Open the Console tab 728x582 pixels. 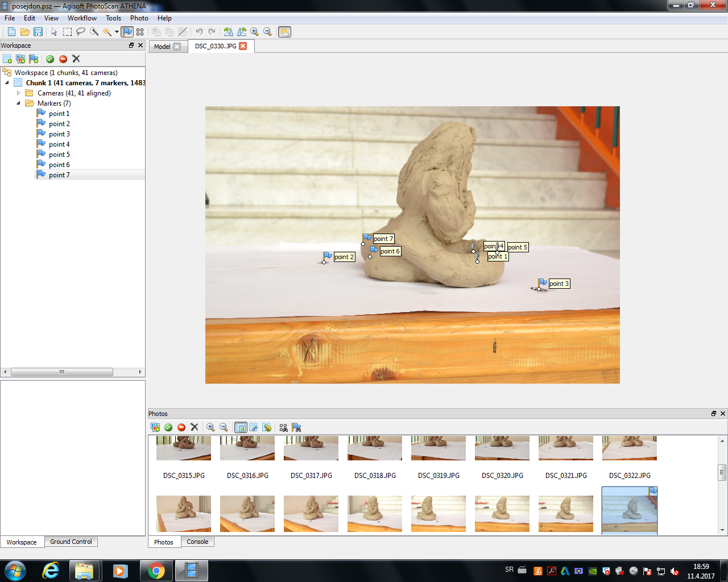(x=197, y=542)
